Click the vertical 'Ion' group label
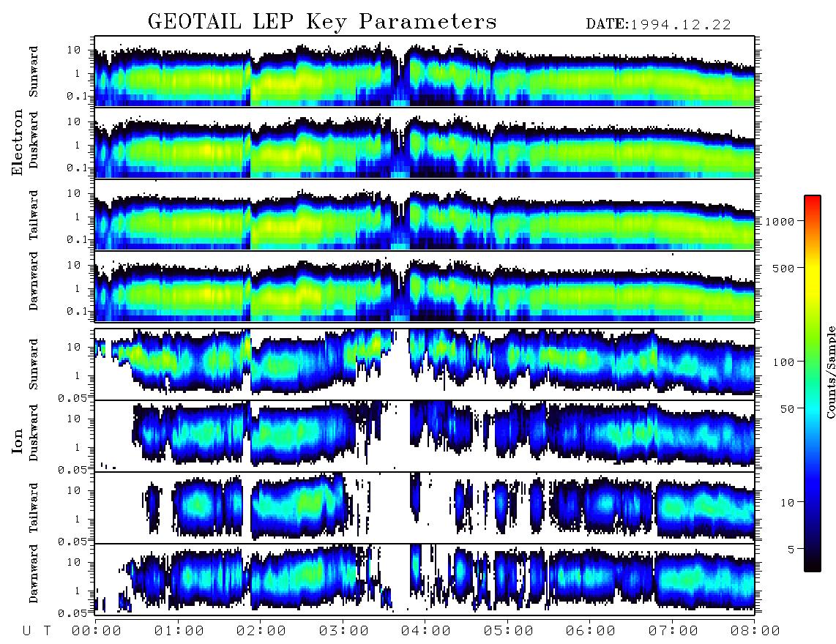The height and width of the screenshot is (644, 836). coord(18,441)
